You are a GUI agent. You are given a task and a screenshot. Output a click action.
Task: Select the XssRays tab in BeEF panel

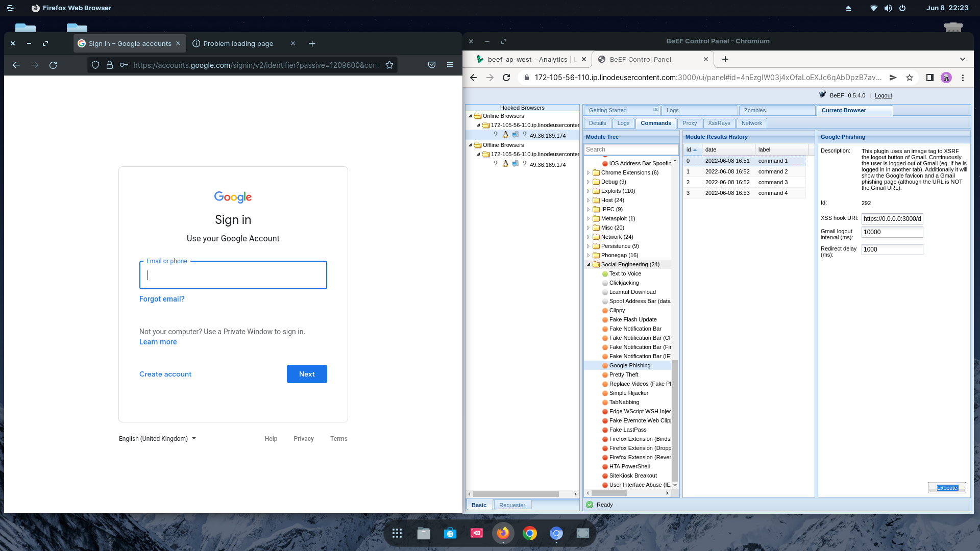(719, 123)
